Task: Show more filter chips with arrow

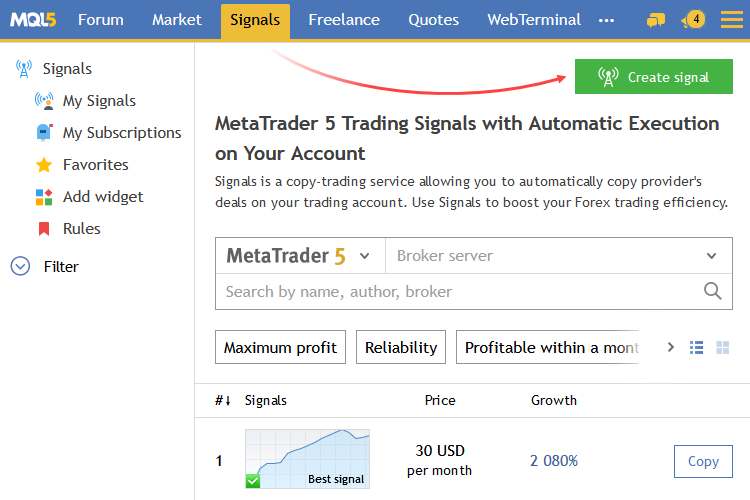Action: [x=671, y=347]
